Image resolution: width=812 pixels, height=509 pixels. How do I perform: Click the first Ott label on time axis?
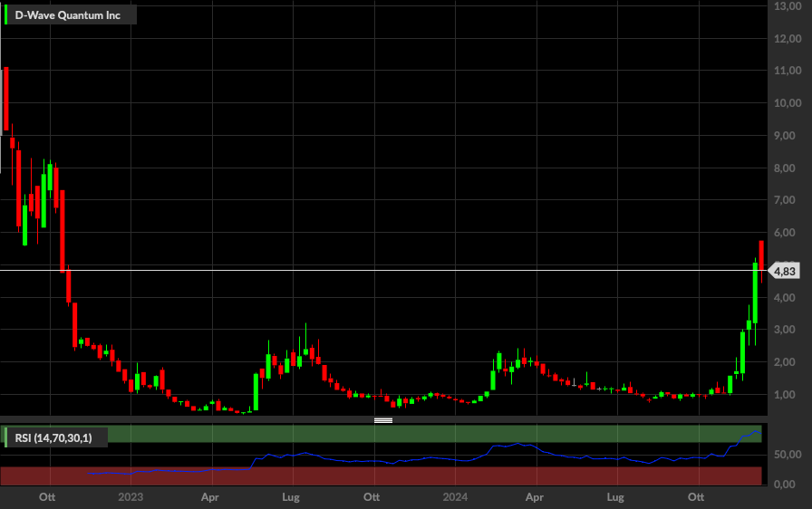click(47, 497)
